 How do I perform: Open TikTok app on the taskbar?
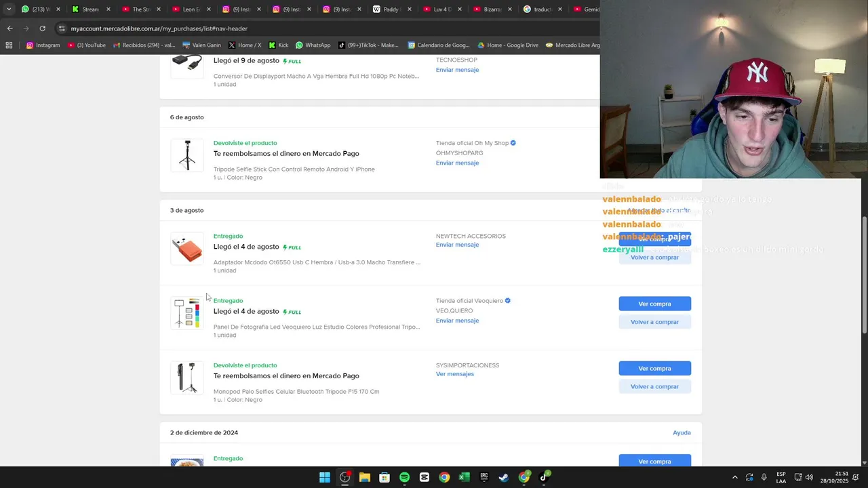(x=544, y=477)
